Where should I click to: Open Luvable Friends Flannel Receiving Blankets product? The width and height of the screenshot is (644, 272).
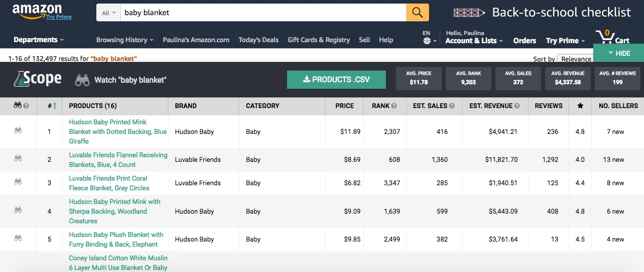click(118, 159)
